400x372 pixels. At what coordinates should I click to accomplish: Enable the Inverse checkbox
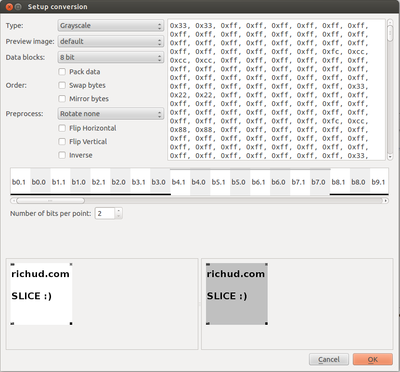(x=62, y=155)
